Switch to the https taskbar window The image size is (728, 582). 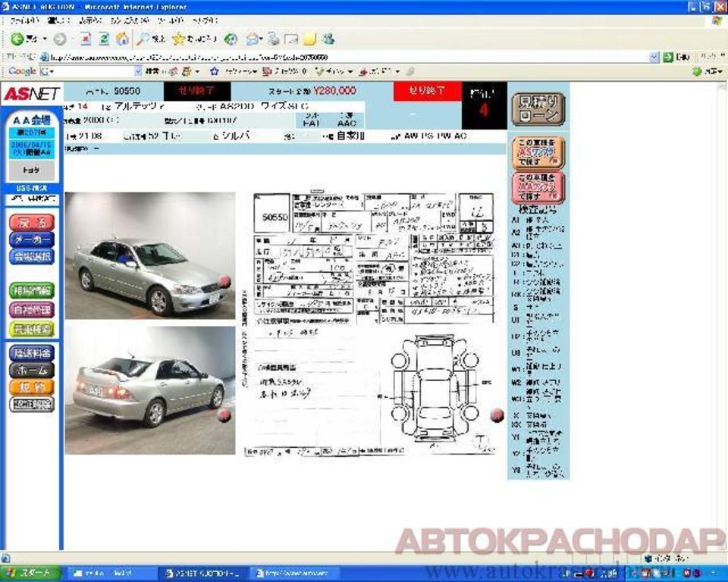coord(297,574)
